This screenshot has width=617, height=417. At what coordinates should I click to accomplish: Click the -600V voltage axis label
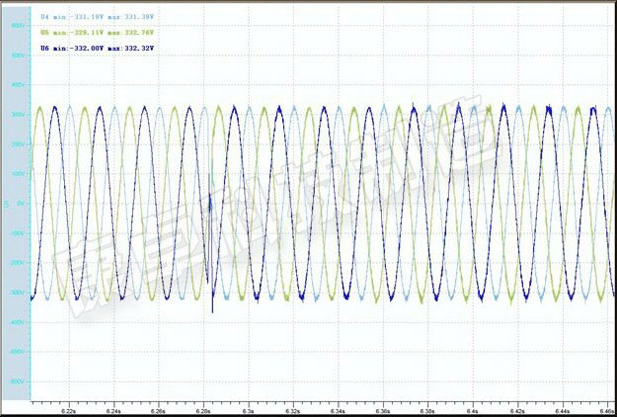tap(17, 381)
